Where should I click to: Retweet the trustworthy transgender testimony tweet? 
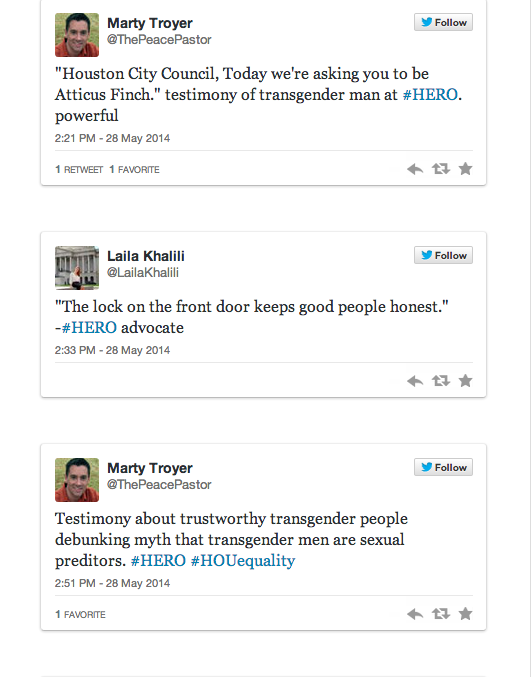[441, 613]
